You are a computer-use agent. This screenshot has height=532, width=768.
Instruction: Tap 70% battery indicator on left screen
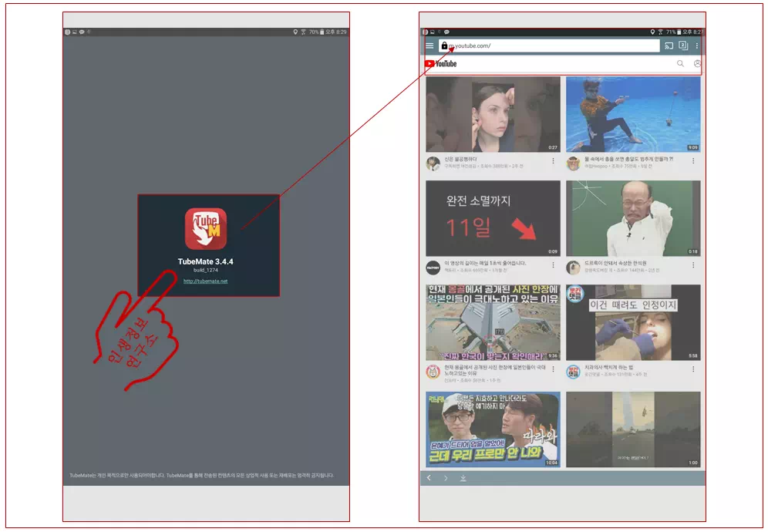click(x=316, y=32)
